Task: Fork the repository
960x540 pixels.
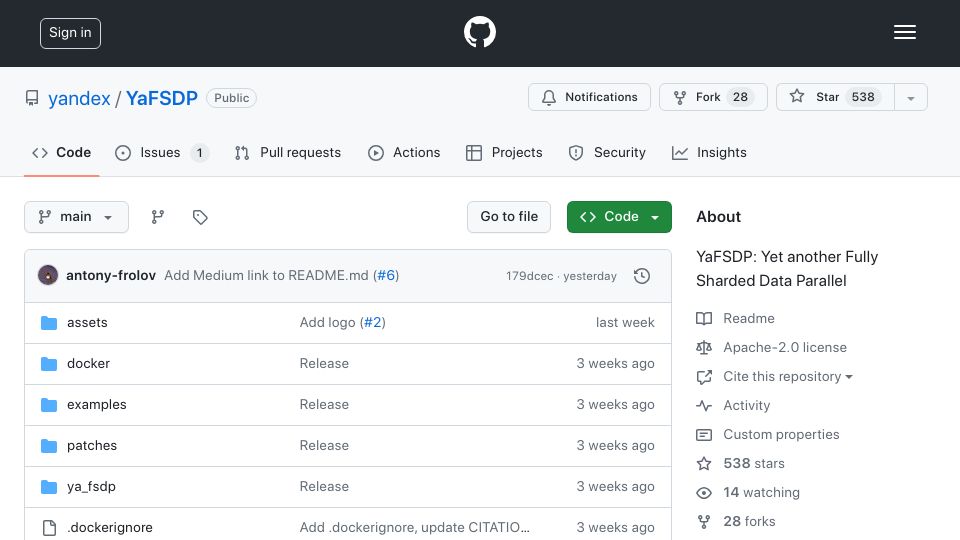Action: 713,97
